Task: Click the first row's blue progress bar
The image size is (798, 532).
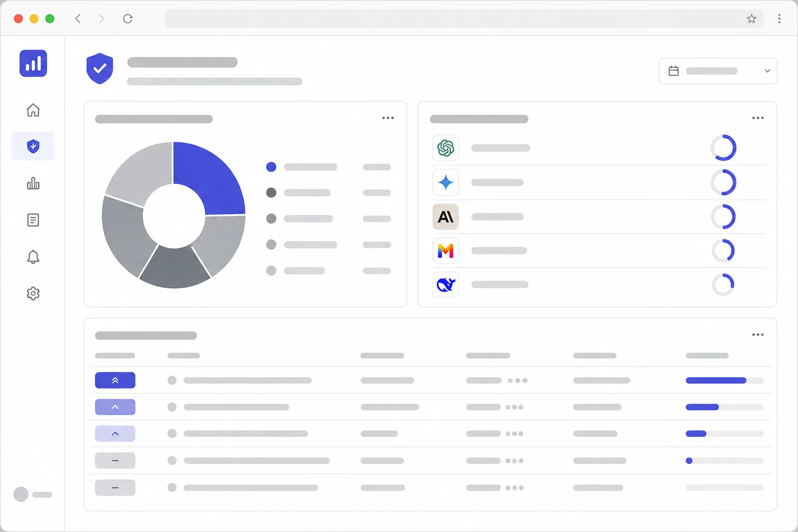Action: (716, 381)
